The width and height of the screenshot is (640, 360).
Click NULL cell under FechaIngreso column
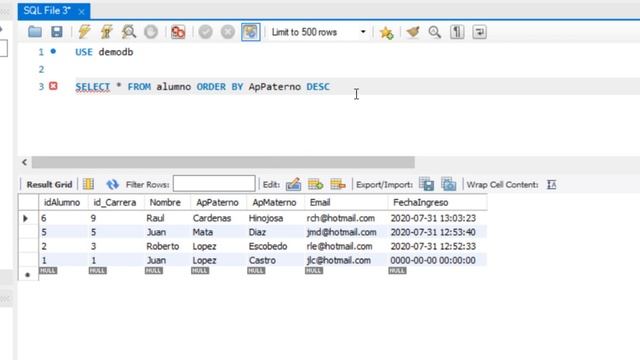pos(397,271)
